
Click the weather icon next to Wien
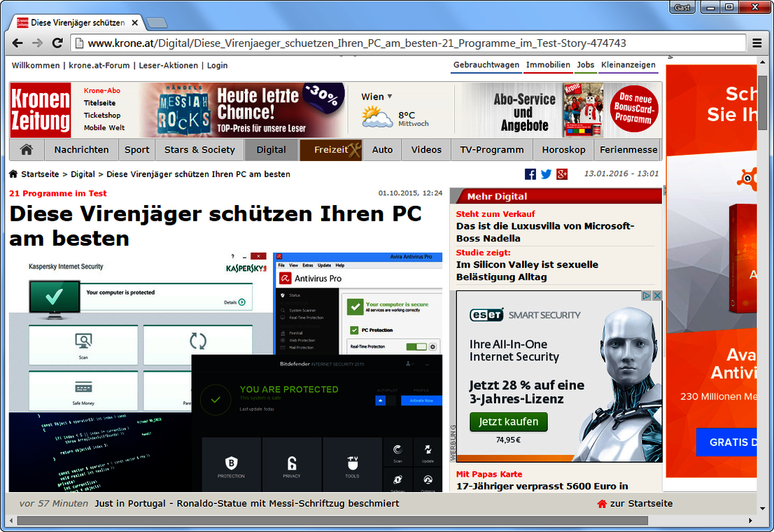377,115
